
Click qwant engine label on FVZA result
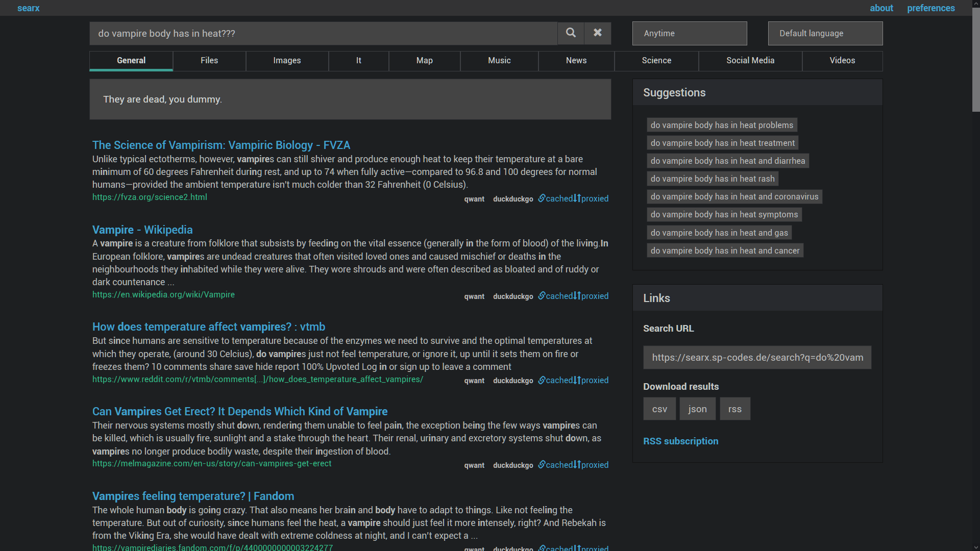point(474,199)
